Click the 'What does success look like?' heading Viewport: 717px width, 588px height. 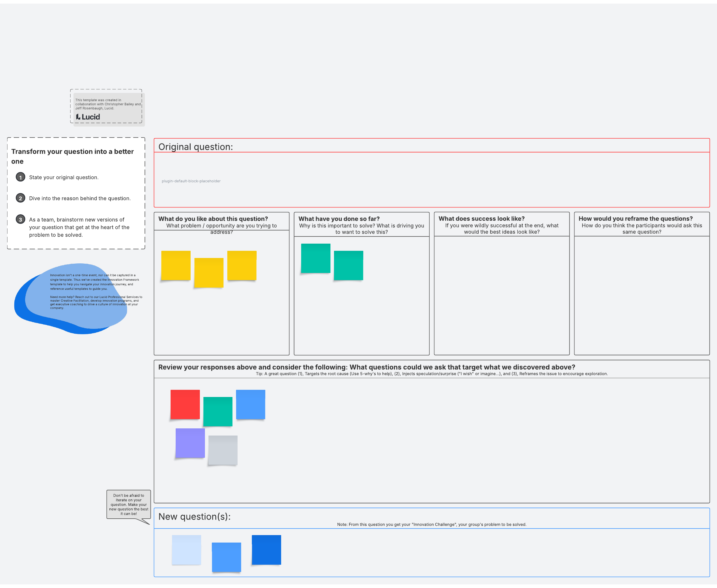click(x=481, y=219)
